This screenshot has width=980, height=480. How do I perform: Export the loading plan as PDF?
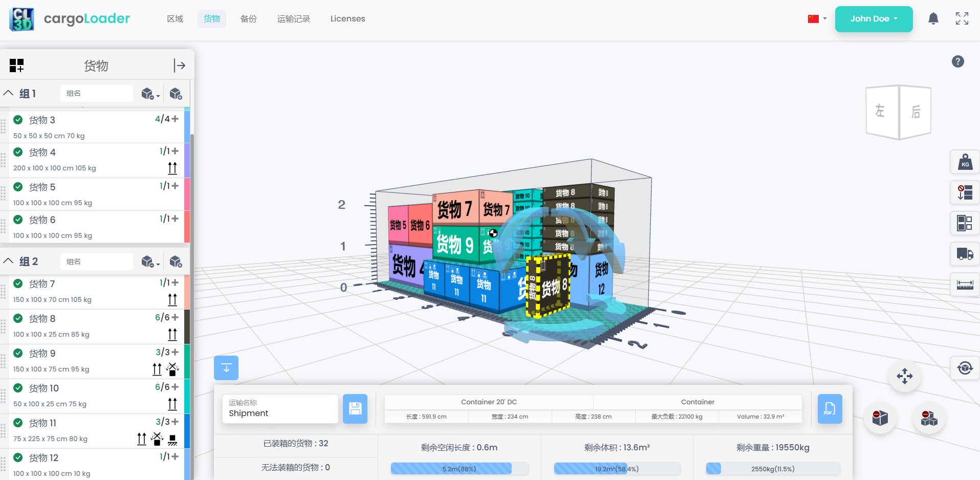(x=830, y=408)
